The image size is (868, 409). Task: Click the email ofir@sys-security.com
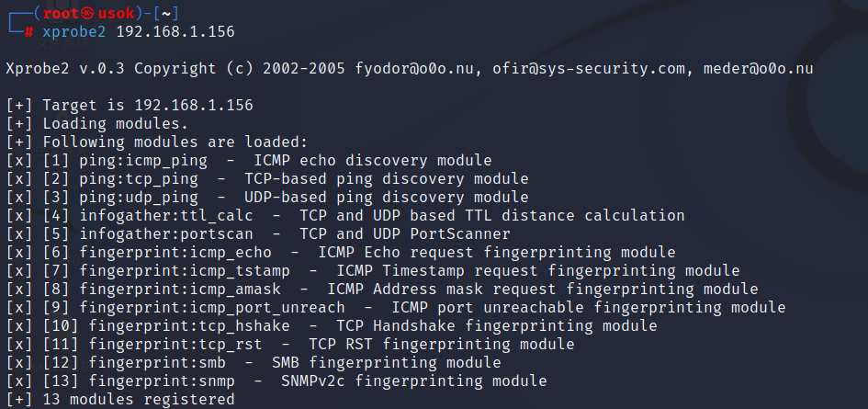589,69
